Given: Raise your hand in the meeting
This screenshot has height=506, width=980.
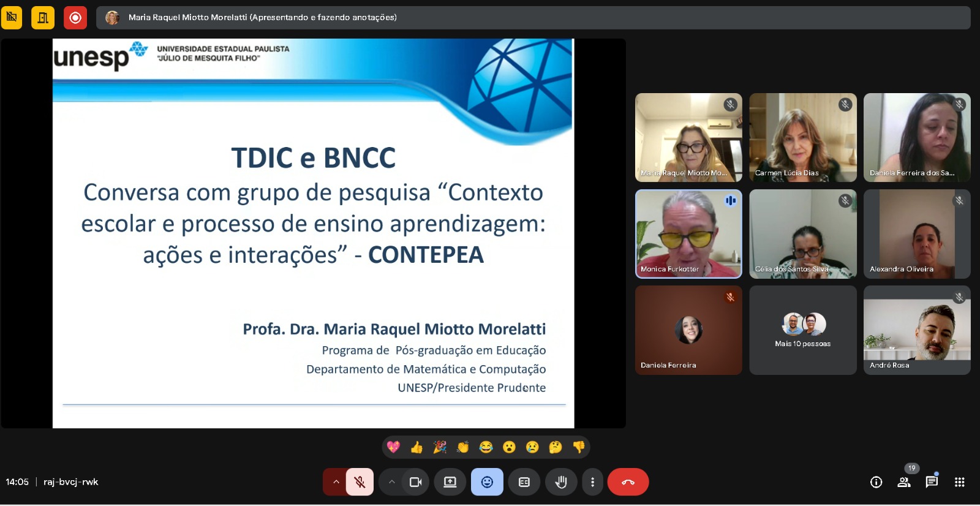Looking at the screenshot, I should tap(560, 482).
